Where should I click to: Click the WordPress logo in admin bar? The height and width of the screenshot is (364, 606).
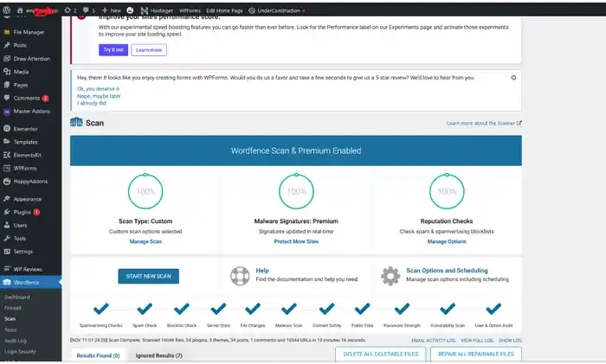pyautogui.click(x=7, y=10)
